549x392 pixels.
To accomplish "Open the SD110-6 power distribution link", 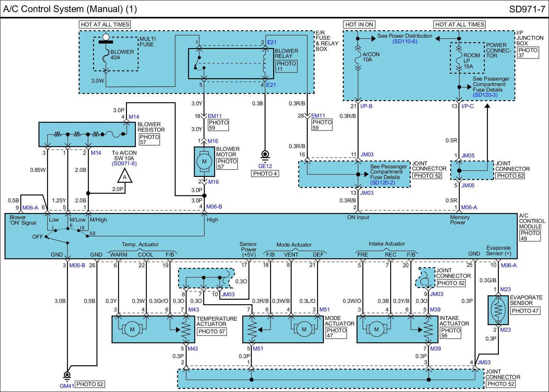I will coord(405,41).
